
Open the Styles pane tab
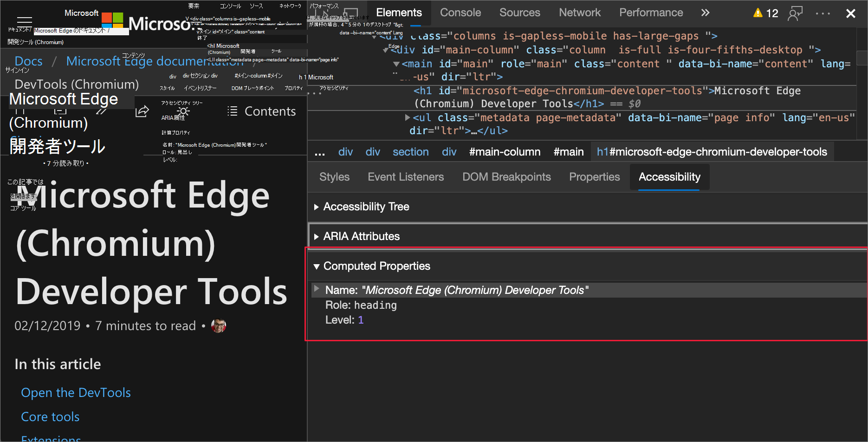tap(334, 177)
